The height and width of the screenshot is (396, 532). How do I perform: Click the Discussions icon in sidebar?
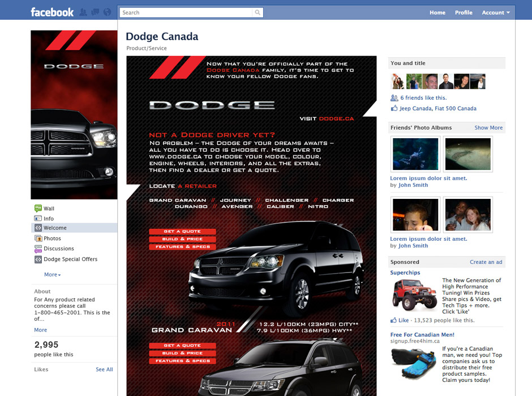(38, 249)
